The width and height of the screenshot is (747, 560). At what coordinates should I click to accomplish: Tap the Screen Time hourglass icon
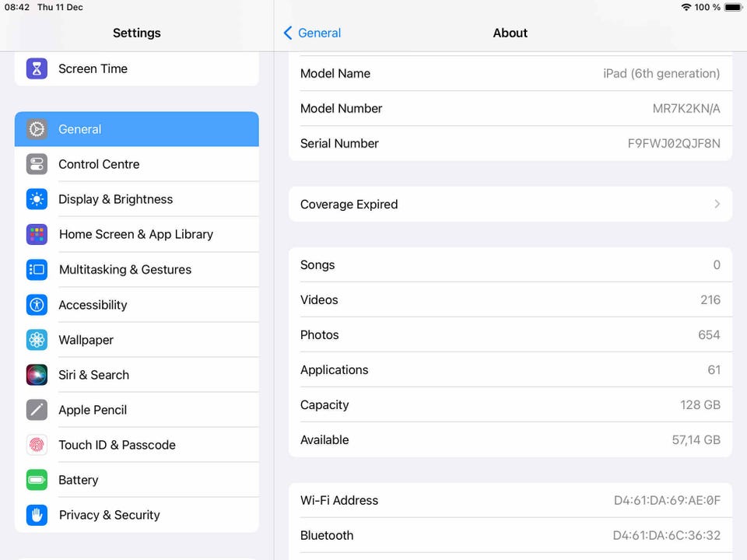point(37,68)
